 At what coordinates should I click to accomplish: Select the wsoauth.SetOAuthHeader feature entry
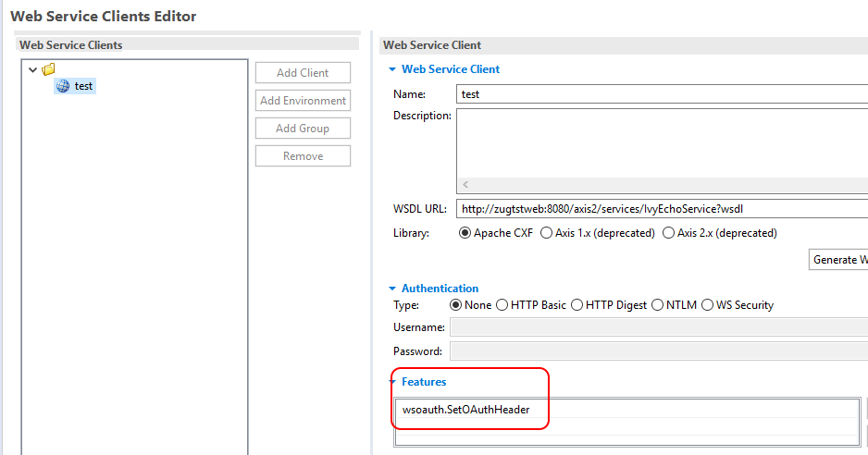click(x=466, y=410)
